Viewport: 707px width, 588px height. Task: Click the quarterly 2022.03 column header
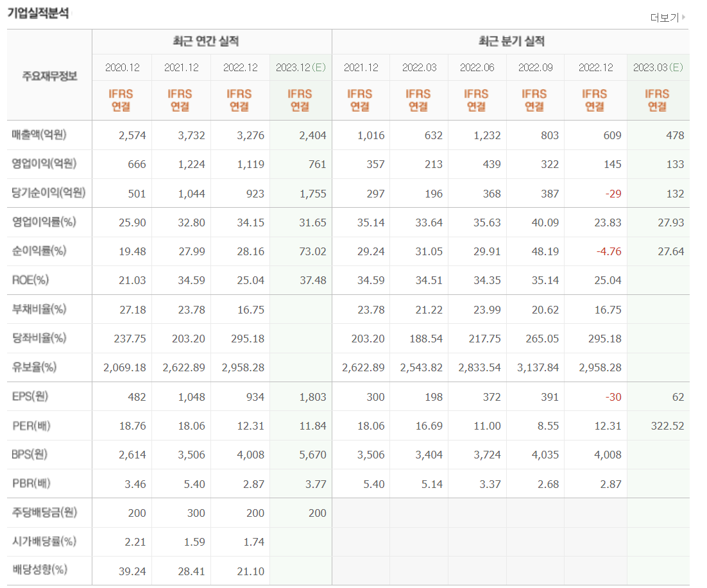coord(420,67)
